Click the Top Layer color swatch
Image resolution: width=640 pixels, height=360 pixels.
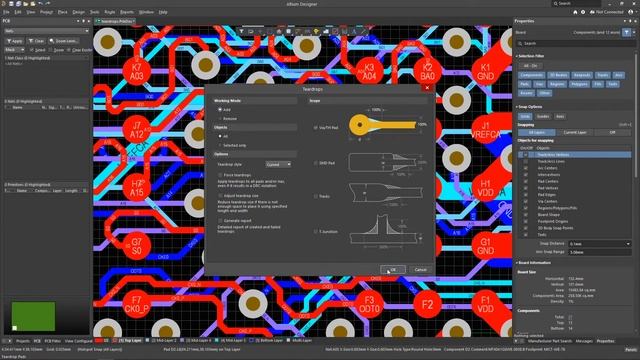point(115,340)
